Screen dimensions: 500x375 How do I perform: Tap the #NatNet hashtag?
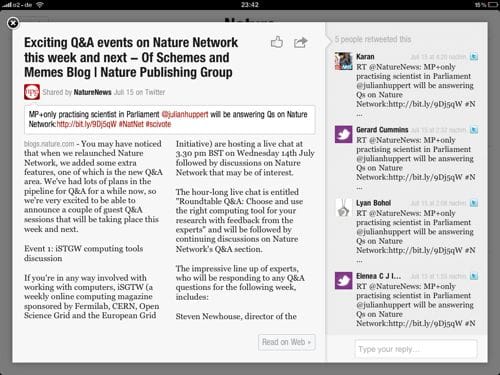coord(131,124)
